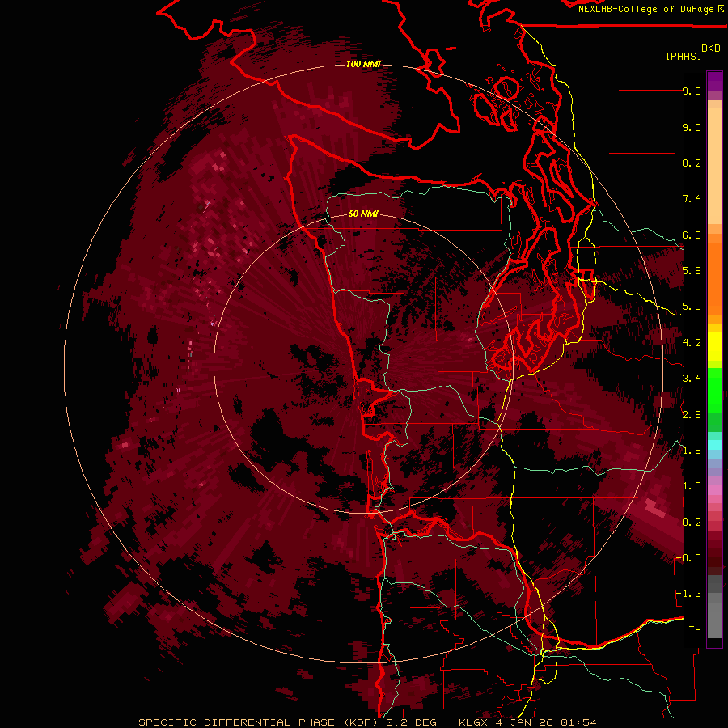Click the TH threshold label on scale
This screenshot has height=728, width=728.
[x=695, y=630]
